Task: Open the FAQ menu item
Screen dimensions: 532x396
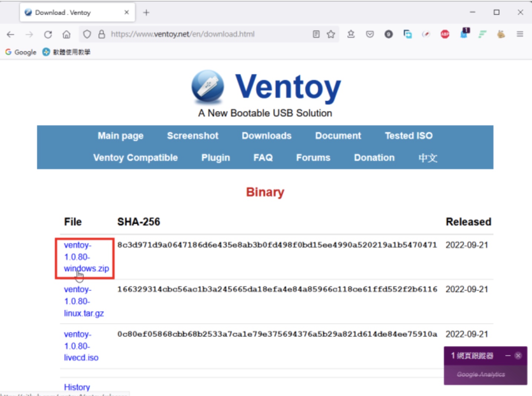Action: (263, 158)
